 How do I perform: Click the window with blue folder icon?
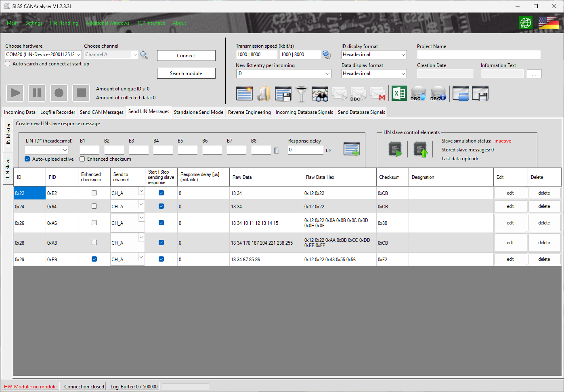[461, 94]
